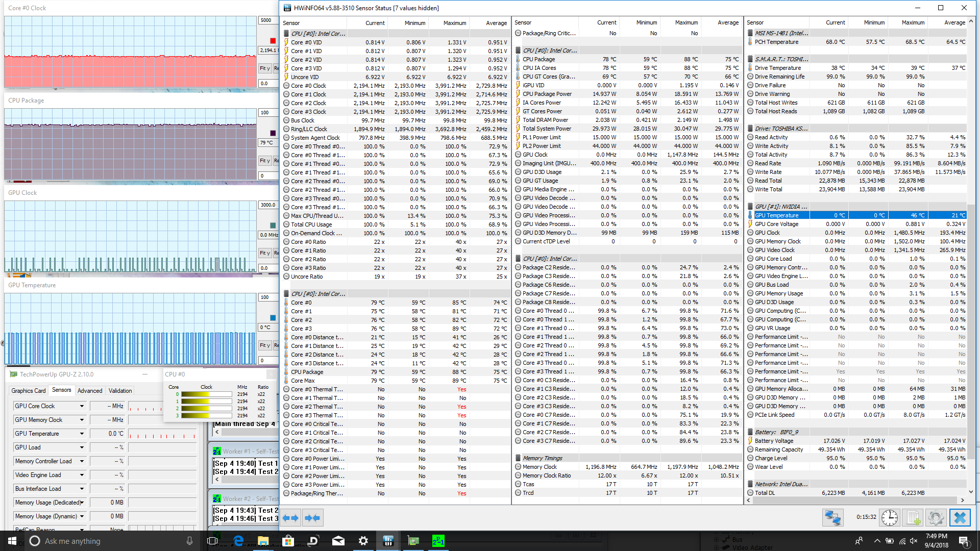Viewport: 980px width, 551px height.
Task: Click the Network: Intel Dua... group header
Action: [x=781, y=484]
